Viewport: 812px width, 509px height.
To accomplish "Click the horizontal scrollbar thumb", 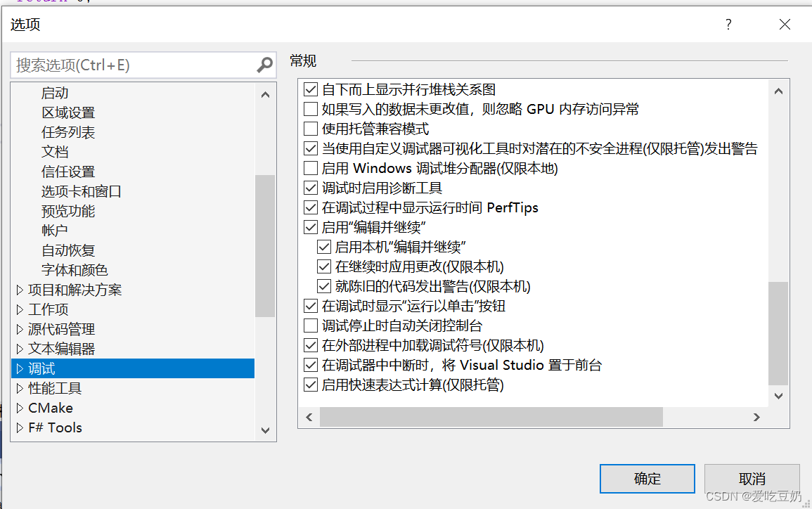I will [491, 417].
